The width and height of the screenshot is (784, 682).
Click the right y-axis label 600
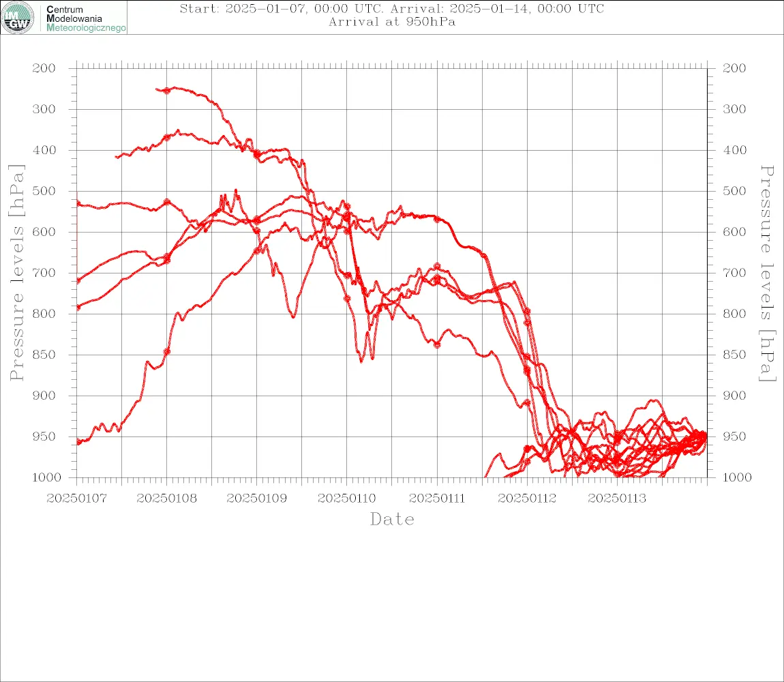click(734, 232)
